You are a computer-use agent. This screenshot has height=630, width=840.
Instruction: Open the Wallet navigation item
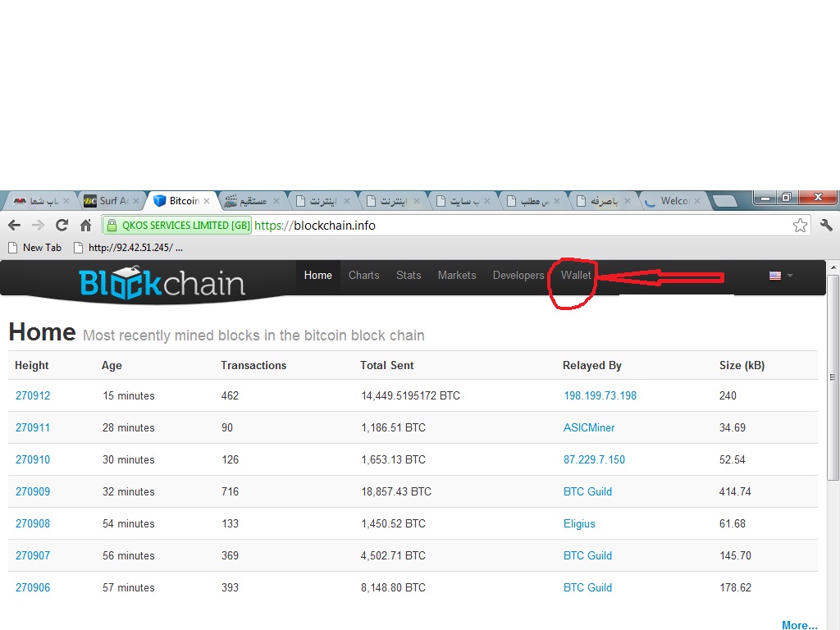576,276
